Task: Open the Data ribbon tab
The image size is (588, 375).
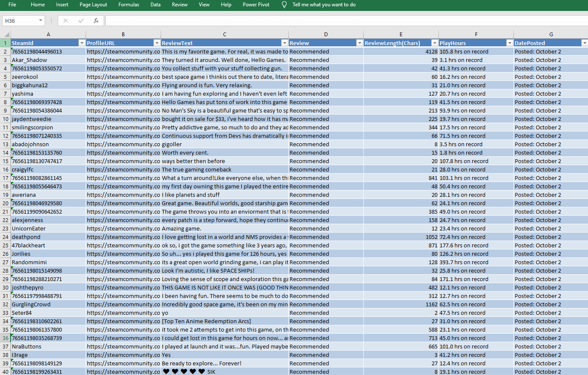Action: (156, 5)
